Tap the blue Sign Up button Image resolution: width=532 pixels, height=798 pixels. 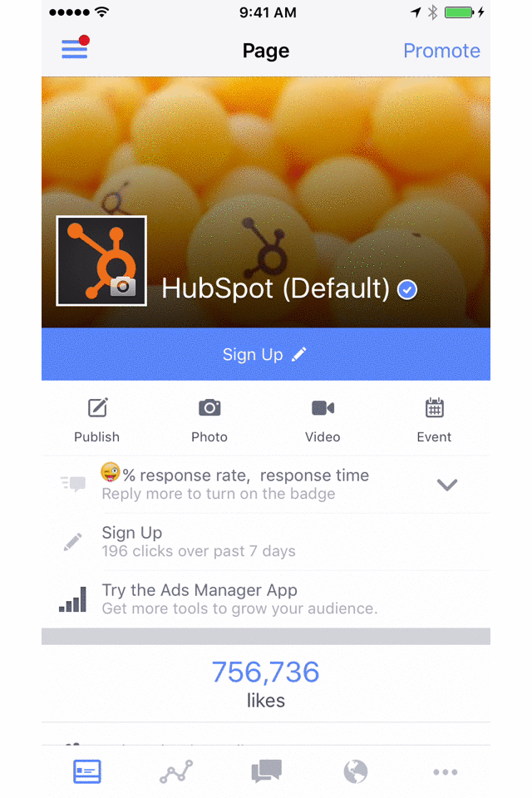(266, 354)
